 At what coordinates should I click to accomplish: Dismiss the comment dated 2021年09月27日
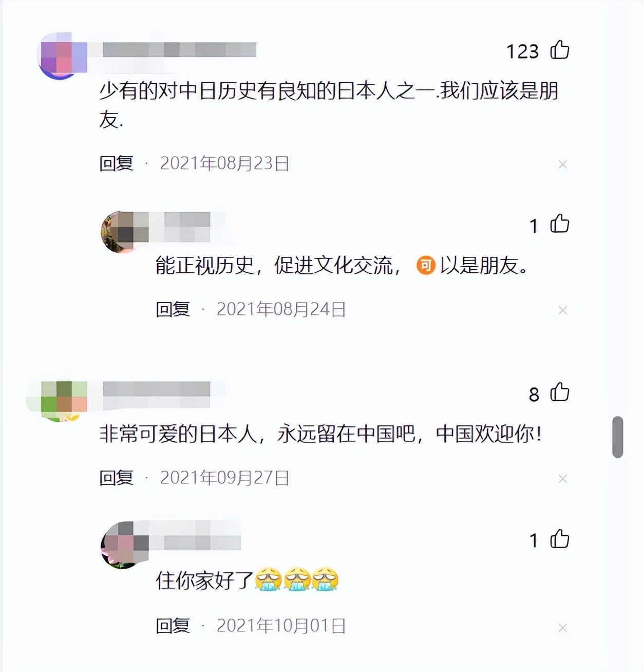coord(562,479)
